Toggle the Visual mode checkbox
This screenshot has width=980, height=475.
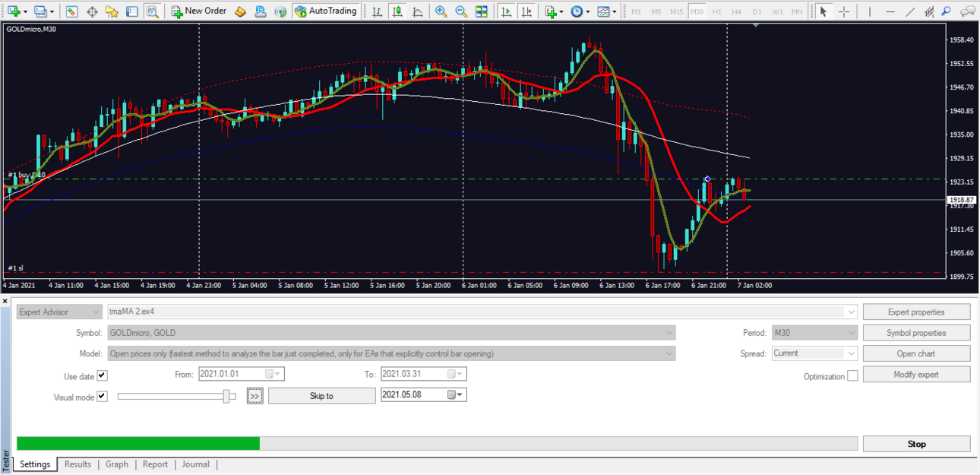coord(103,397)
